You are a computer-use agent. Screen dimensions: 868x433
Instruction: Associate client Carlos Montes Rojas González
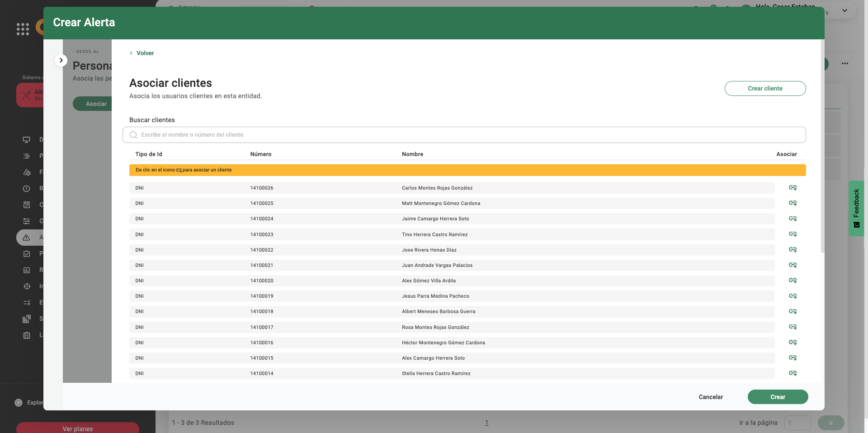tap(793, 188)
